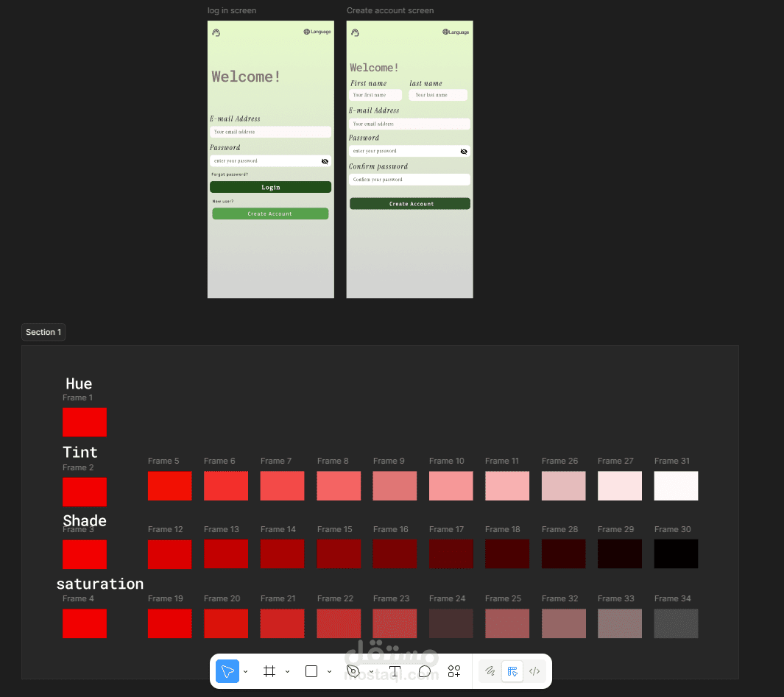
Task: Click the login password input field
Action: coord(270,161)
